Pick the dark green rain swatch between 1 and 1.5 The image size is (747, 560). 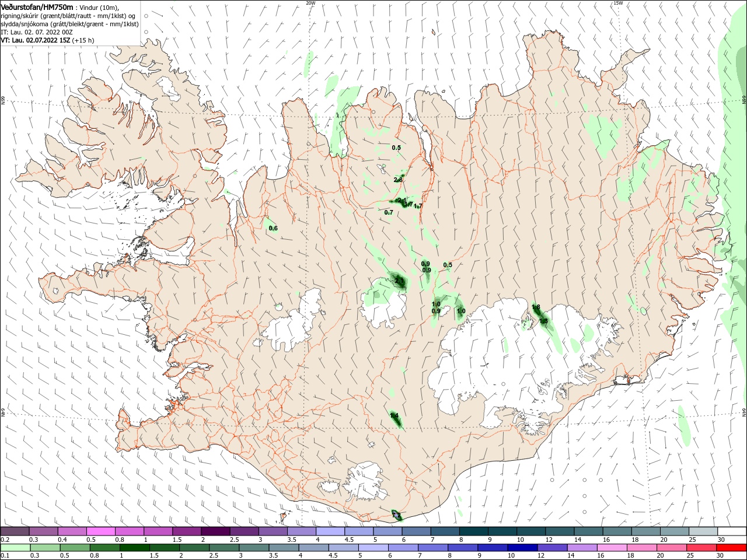134,548
